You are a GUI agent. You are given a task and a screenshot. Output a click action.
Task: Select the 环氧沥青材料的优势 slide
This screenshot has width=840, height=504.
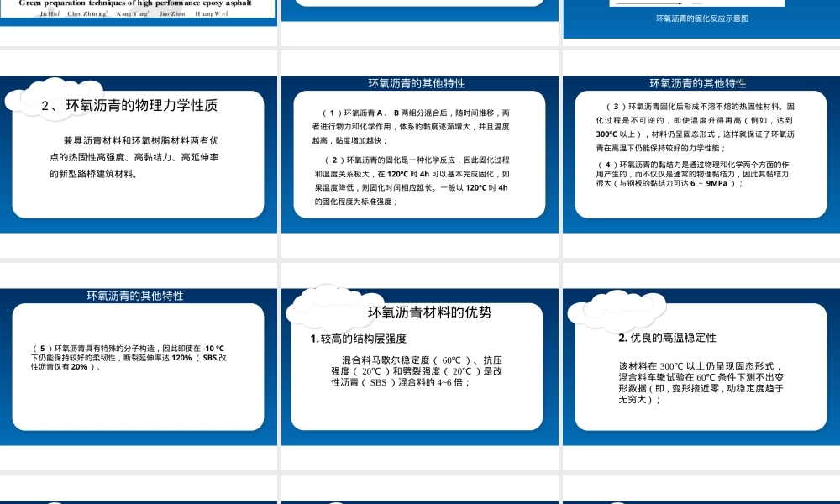coord(419,367)
